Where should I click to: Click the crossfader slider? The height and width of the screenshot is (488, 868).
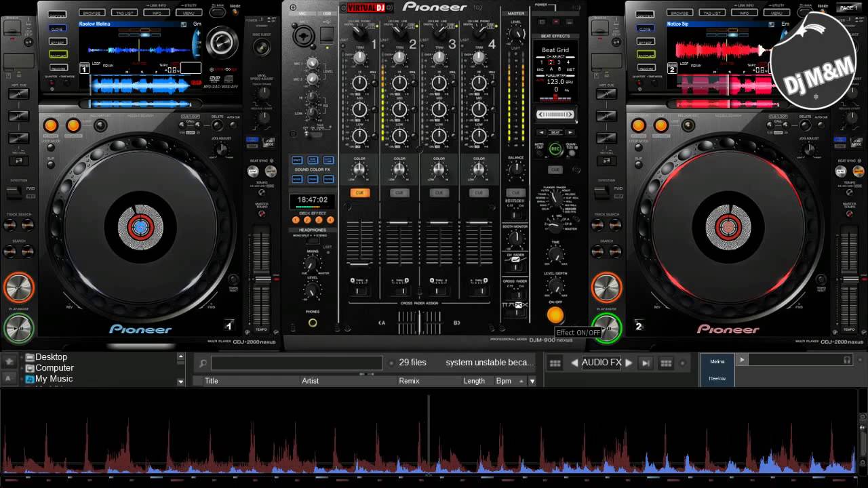[419, 322]
